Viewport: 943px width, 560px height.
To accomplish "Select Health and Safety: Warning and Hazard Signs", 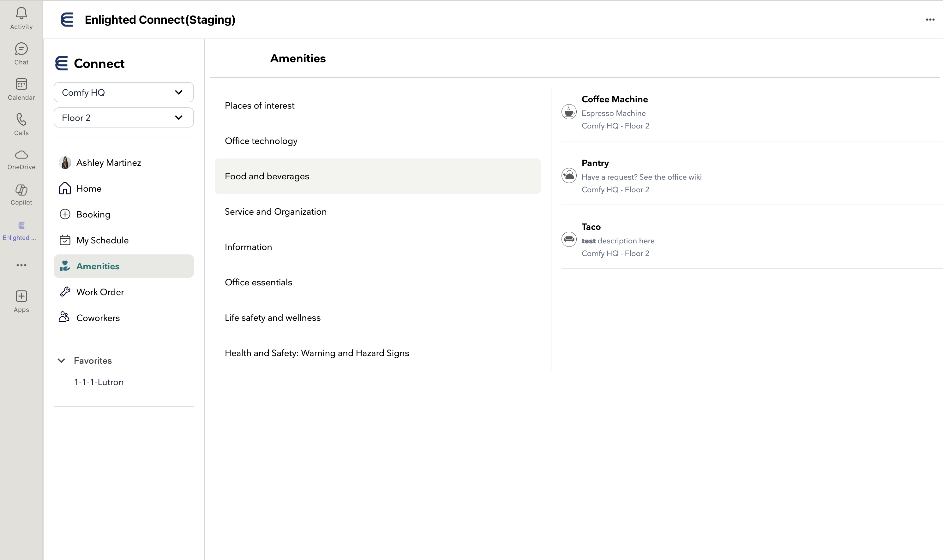I will click(x=377, y=353).
